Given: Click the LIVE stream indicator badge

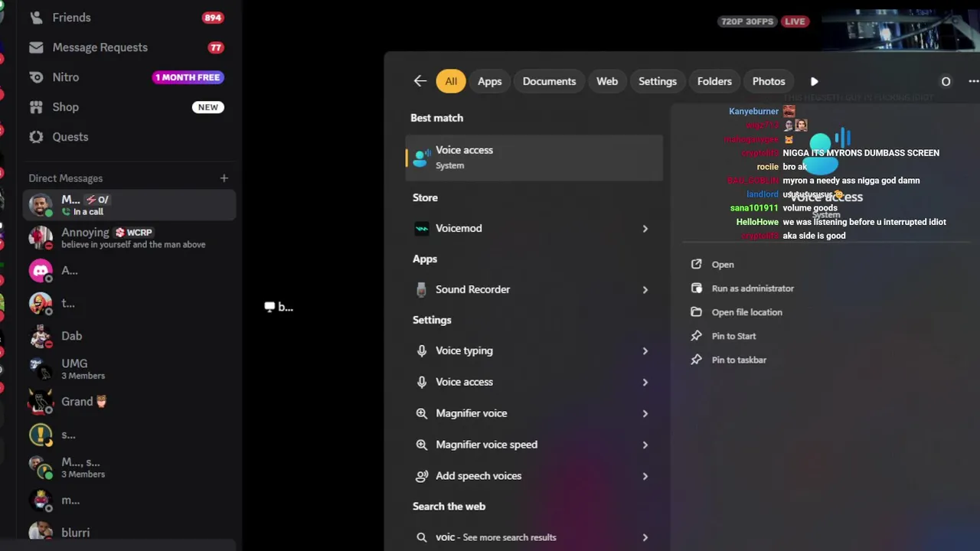Looking at the screenshot, I should tap(795, 21).
